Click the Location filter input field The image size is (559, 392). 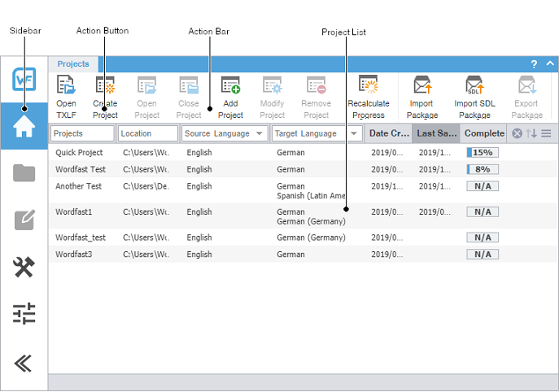147,133
